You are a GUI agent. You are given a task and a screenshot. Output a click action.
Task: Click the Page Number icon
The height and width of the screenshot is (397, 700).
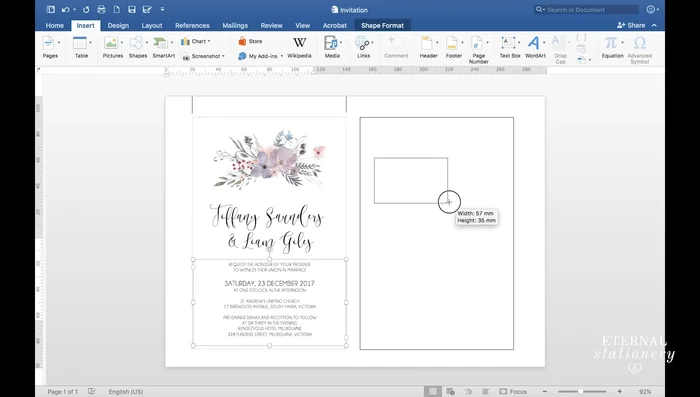477,43
